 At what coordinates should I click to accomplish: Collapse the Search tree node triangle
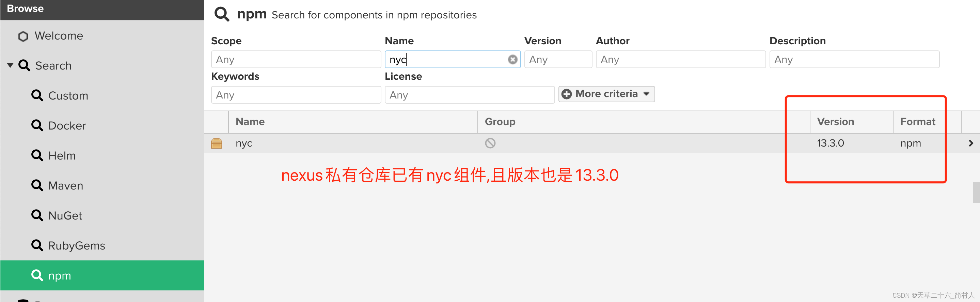tap(10, 65)
